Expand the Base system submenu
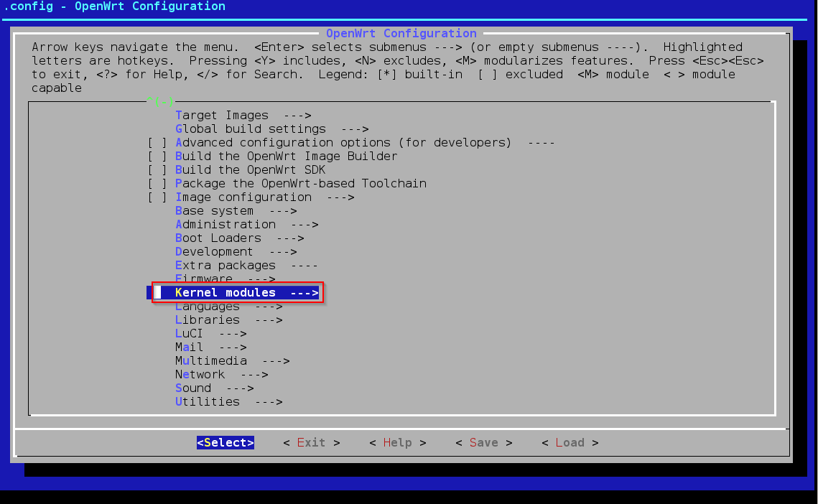Viewport: 818px width, 504px height. point(236,211)
